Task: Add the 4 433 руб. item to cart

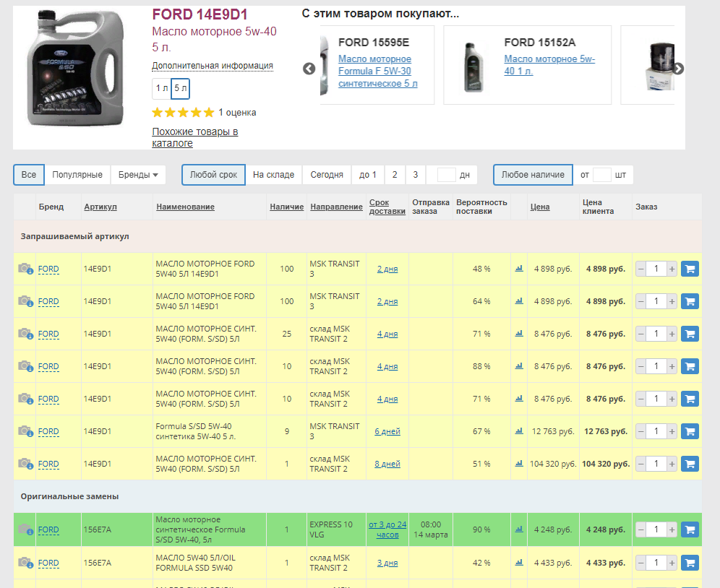Action: pos(690,563)
